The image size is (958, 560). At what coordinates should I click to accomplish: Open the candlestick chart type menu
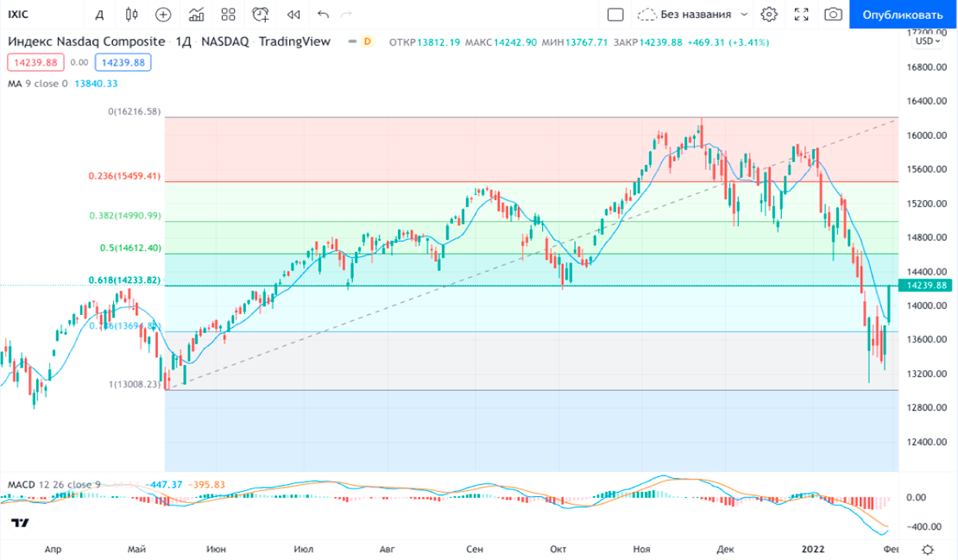[x=131, y=15]
